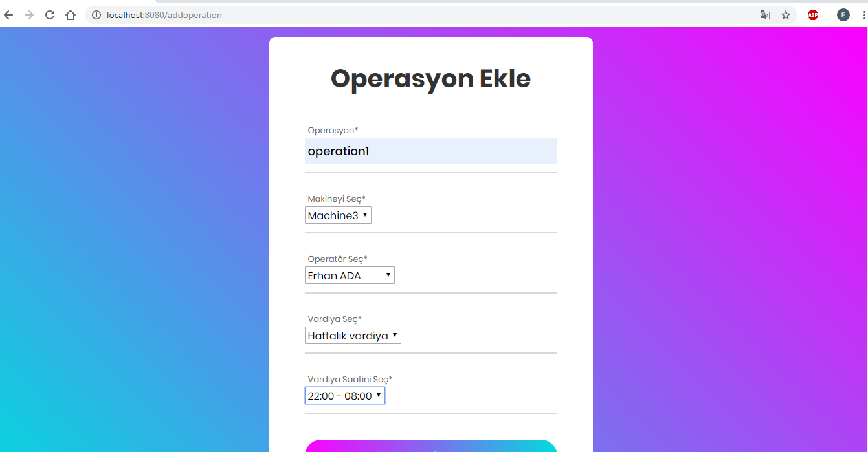Viewport: 868px width, 452px height.
Task: Click the Vardiya Seç* label
Action: 335,319
